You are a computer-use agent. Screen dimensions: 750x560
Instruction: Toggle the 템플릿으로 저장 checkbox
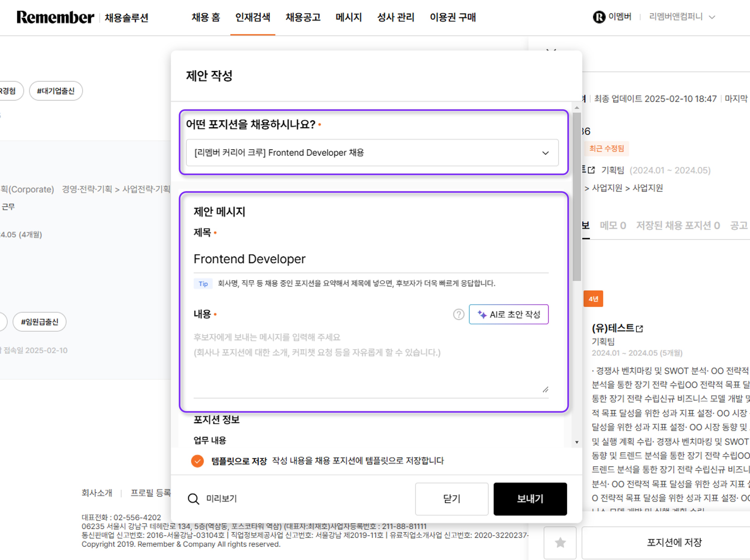point(197,461)
